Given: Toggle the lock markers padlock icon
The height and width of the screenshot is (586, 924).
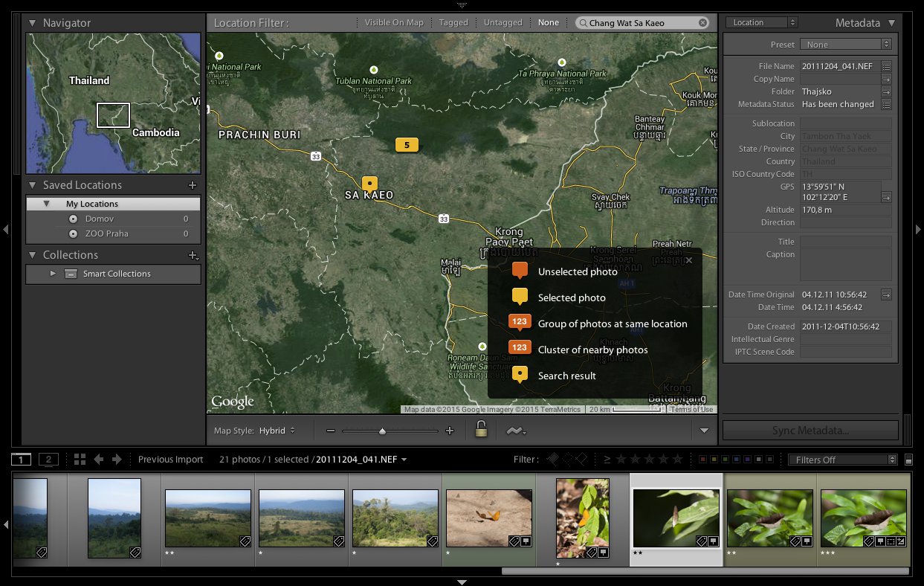Looking at the screenshot, I should tap(481, 429).
